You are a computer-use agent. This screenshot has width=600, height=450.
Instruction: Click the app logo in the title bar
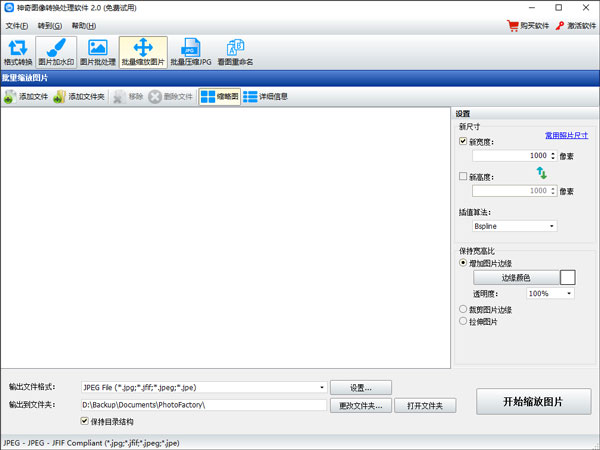(x=9, y=8)
